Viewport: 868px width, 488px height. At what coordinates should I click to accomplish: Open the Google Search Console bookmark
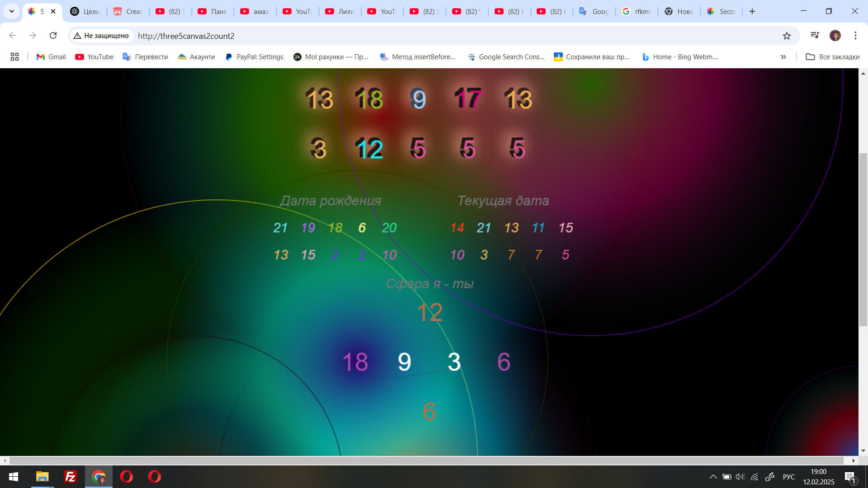[x=506, y=56]
